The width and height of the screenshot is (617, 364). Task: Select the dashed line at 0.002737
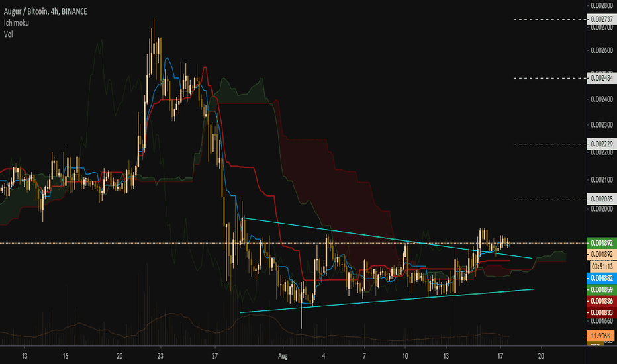[x=550, y=19]
